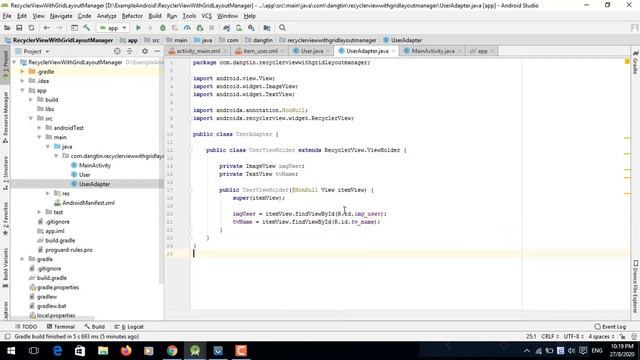Click the Collapse All icon in Project panel

(129, 51)
